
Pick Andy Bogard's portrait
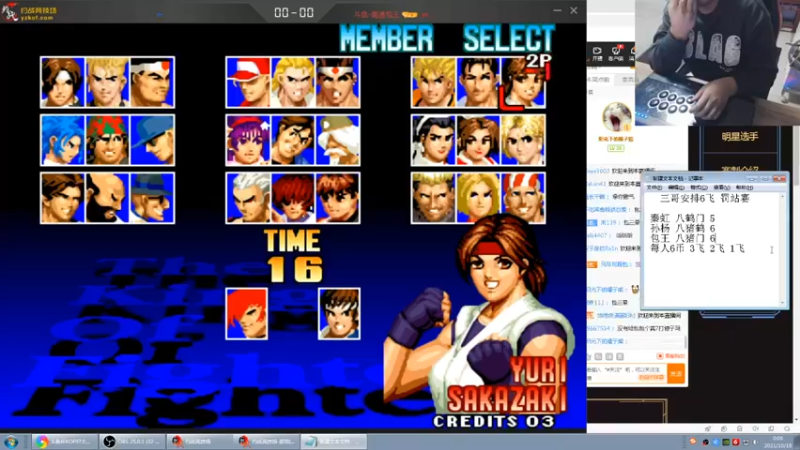tap(293, 82)
